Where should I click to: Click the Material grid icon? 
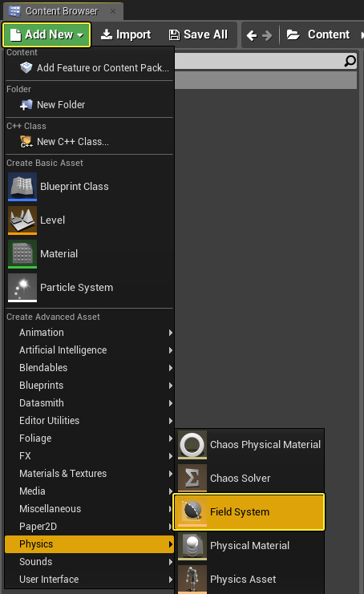pos(22,254)
